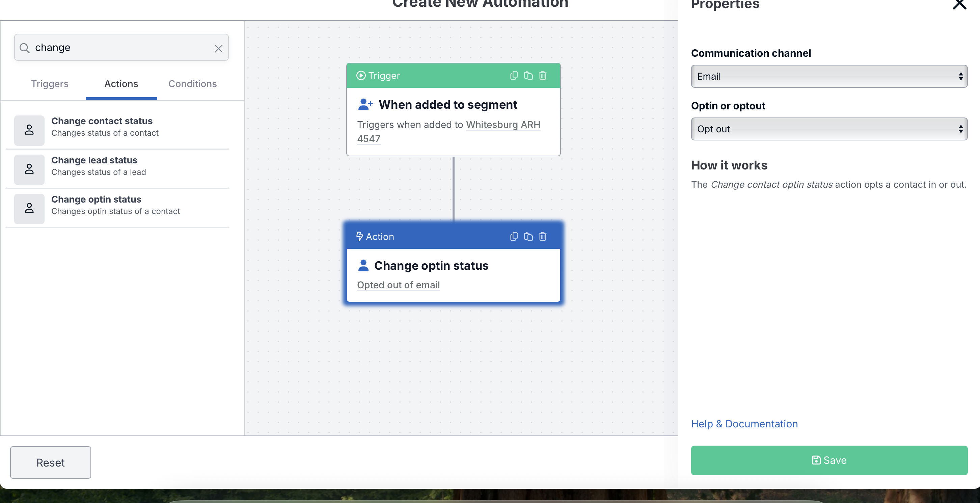Clear the search field with the X icon
The height and width of the screenshot is (503, 980).
(x=218, y=48)
